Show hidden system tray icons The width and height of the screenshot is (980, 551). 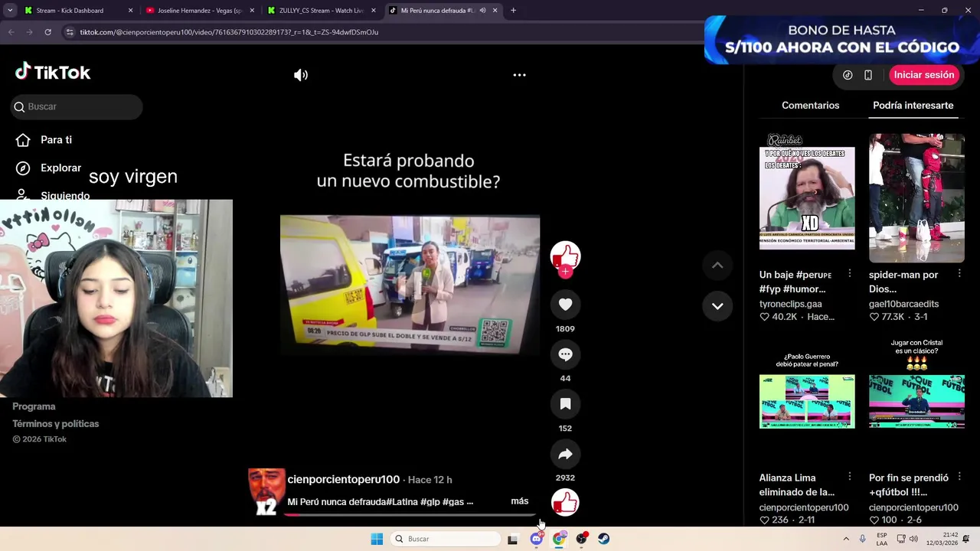click(845, 539)
